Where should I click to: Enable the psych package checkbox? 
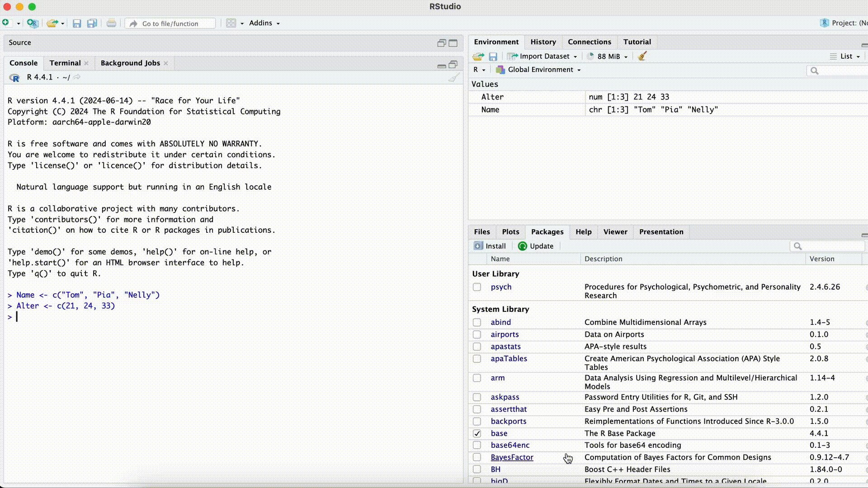(x=477, y=287)
